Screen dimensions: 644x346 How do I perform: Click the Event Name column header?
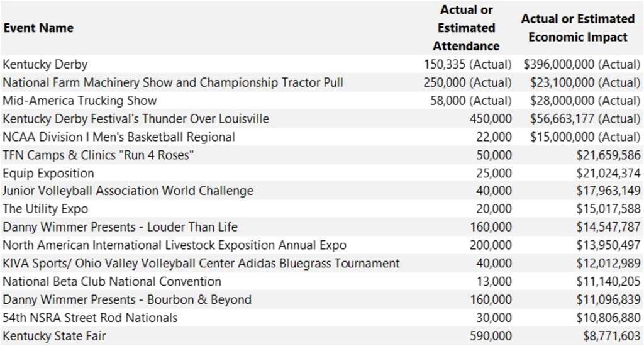pos(38,28)
